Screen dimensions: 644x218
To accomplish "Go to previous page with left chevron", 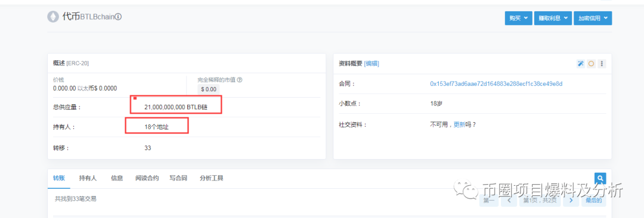I will coord(509,200).
